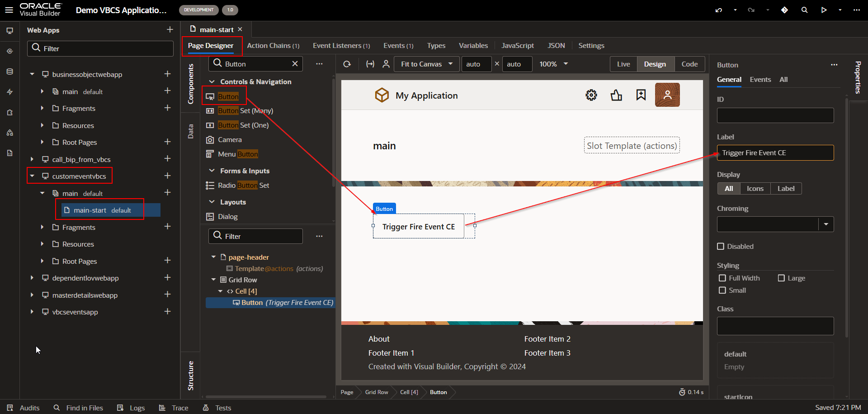Image resolution: width=868 pixels, height=414 pixels.
Task: Open components palette ellipsis menu
Action: (x=319, y=64)
